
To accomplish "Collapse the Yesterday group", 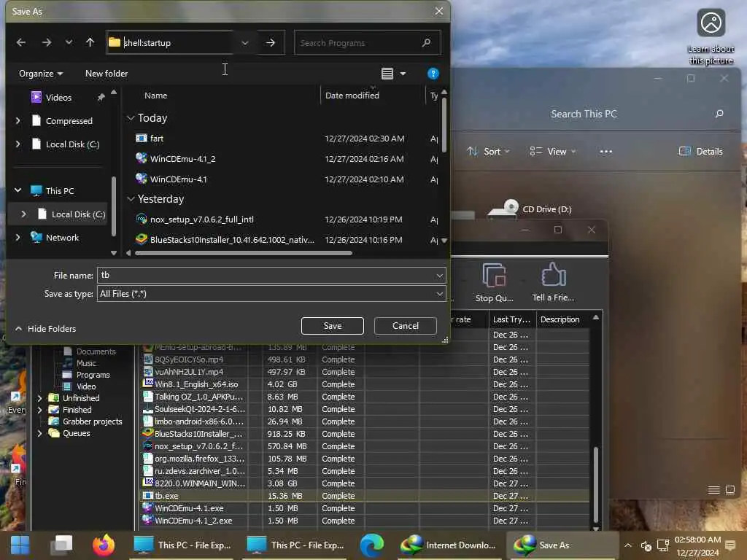I will [131, 199].
